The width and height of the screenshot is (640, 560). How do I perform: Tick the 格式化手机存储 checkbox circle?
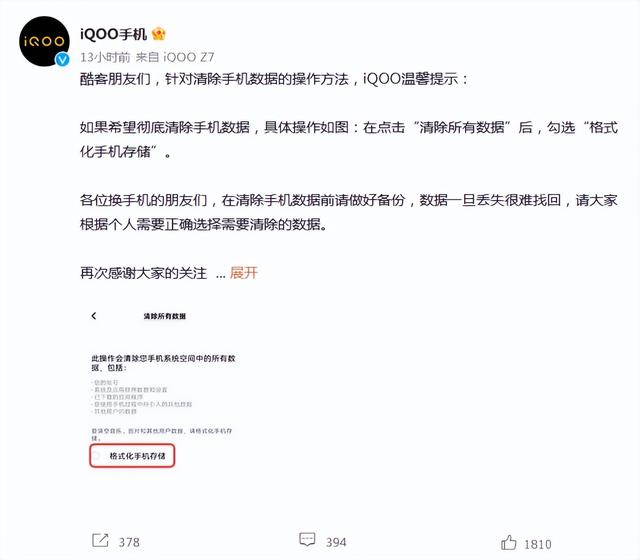click(x=96, y=456)
